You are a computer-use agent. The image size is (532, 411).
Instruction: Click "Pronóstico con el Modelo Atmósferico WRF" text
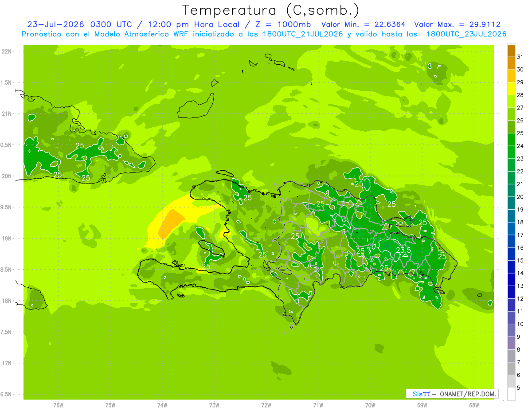point(106,34)
